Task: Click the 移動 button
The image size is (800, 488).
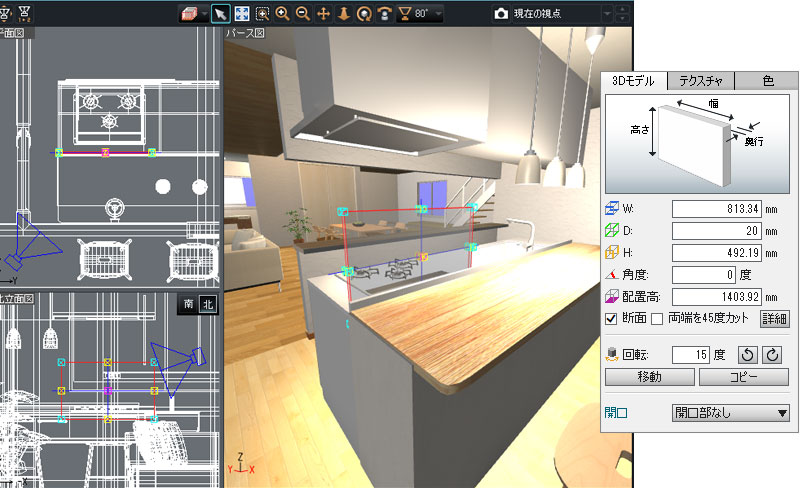Action: [x=649, y=377]
